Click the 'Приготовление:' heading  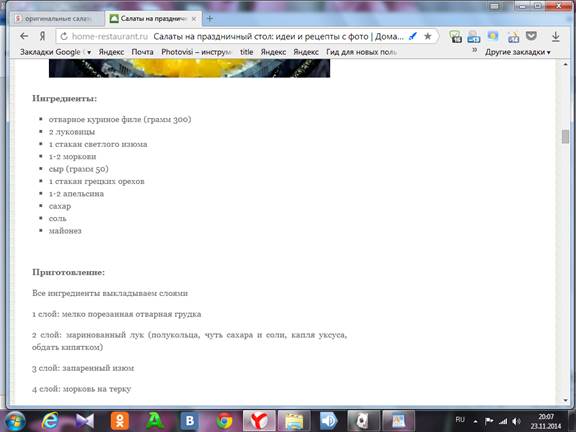[68, 272]
